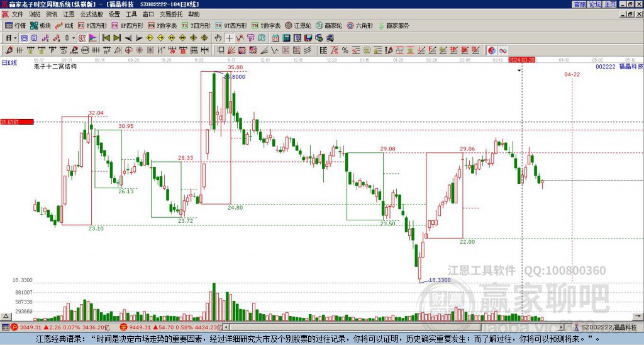The image size is (644, 345).
Task: Open the 文件 menu
Action: tap(18, 14)
